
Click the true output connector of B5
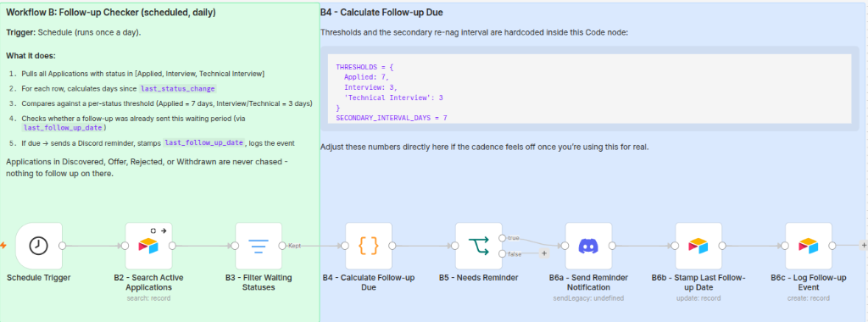point(502,238)
